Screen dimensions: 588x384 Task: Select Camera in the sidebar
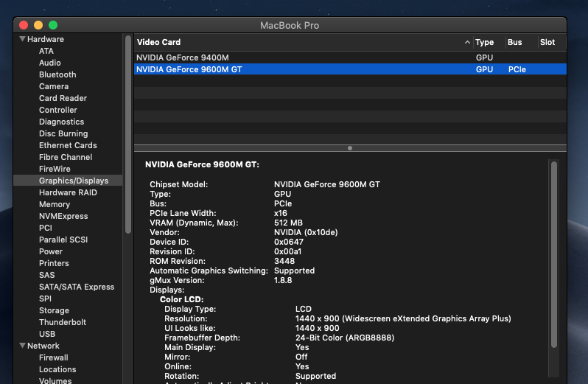pyautogui.click(x=54, y=86)
